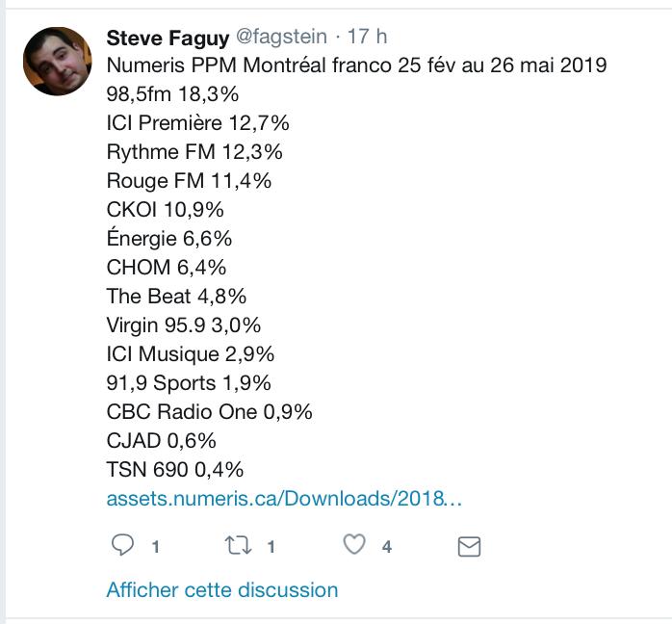Screen dimensions: 672x624
Task: Click the 17 h timestamp
Action: coord(367,37)
